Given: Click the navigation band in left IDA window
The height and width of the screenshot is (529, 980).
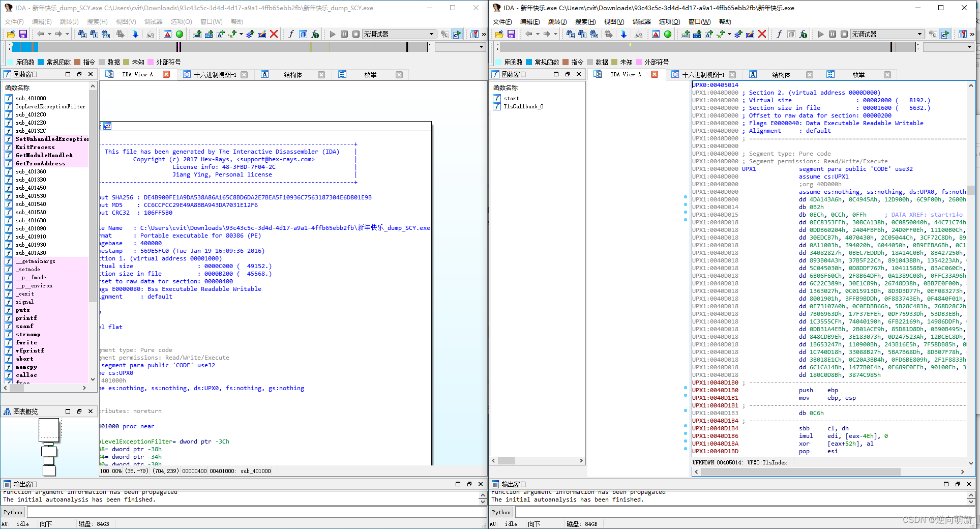Looking at the screenshot, I should (x=220, y=47).
